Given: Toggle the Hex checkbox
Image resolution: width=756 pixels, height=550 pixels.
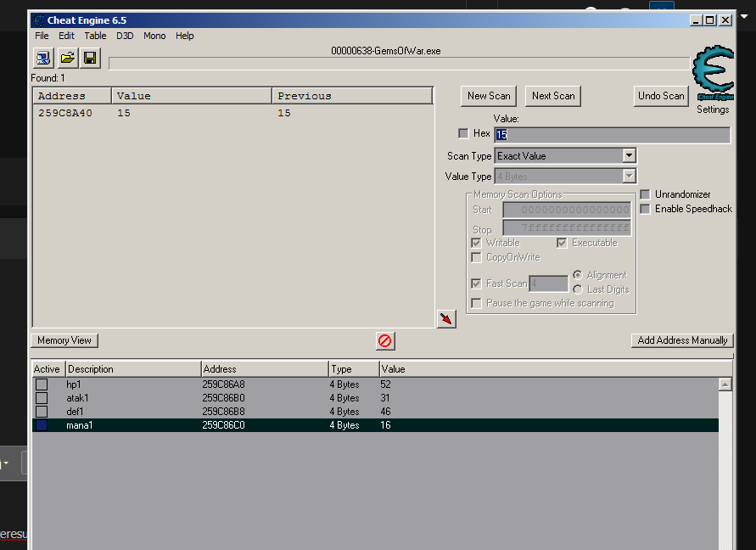Looking at the screenshot, I should point(463,133).
